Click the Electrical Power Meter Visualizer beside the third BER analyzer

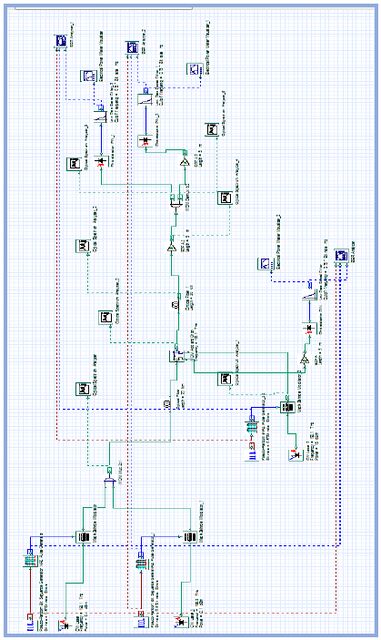[x=264, y=265]
